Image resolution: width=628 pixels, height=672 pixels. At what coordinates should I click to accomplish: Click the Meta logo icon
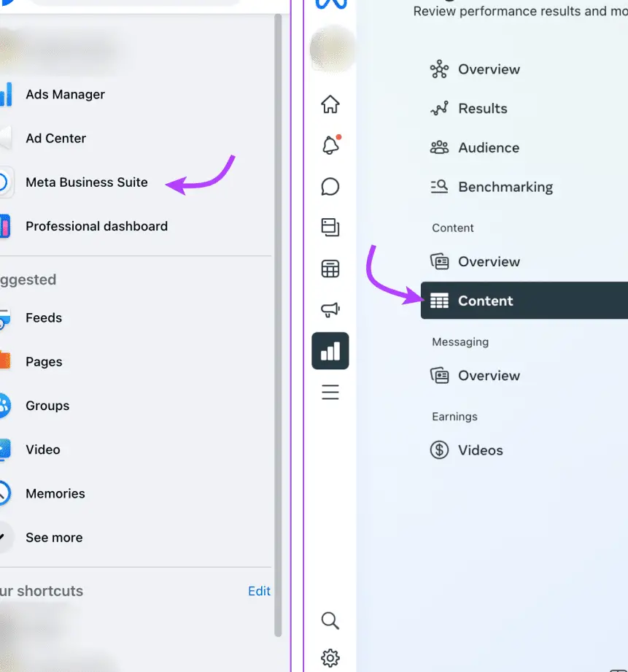(x=331, y=4)
